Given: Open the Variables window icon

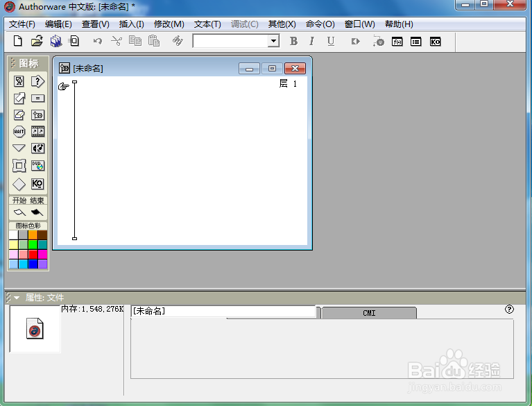Looking at the screenshot, I should 416,42.
